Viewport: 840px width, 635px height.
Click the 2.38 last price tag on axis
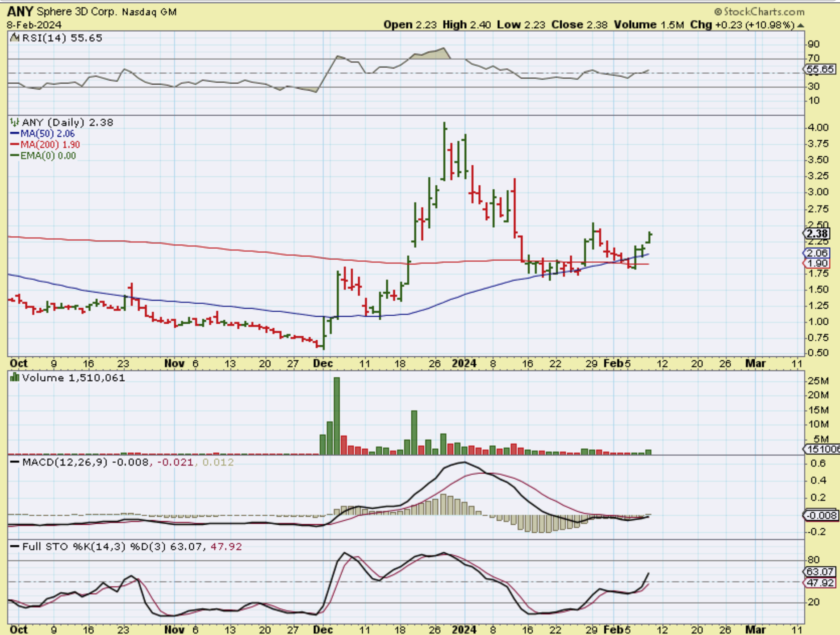tap(817, 234)
